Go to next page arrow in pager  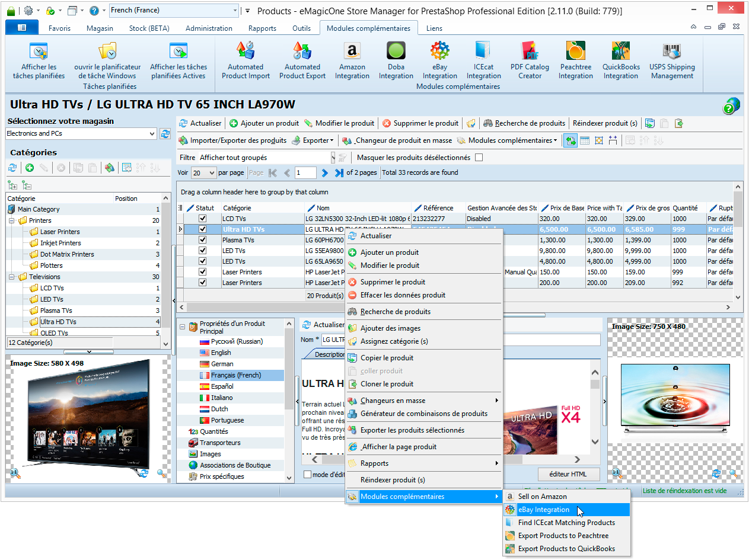[324, 173]
